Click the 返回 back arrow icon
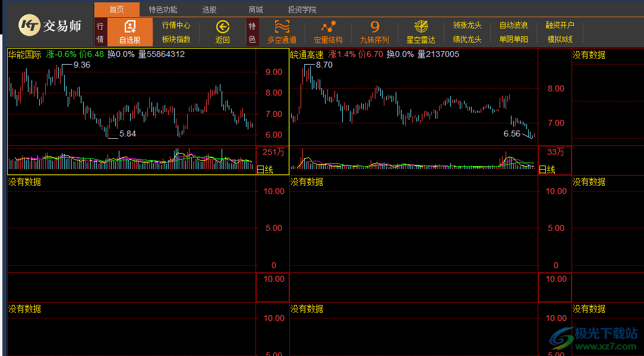644x356 pixels. 222,27
